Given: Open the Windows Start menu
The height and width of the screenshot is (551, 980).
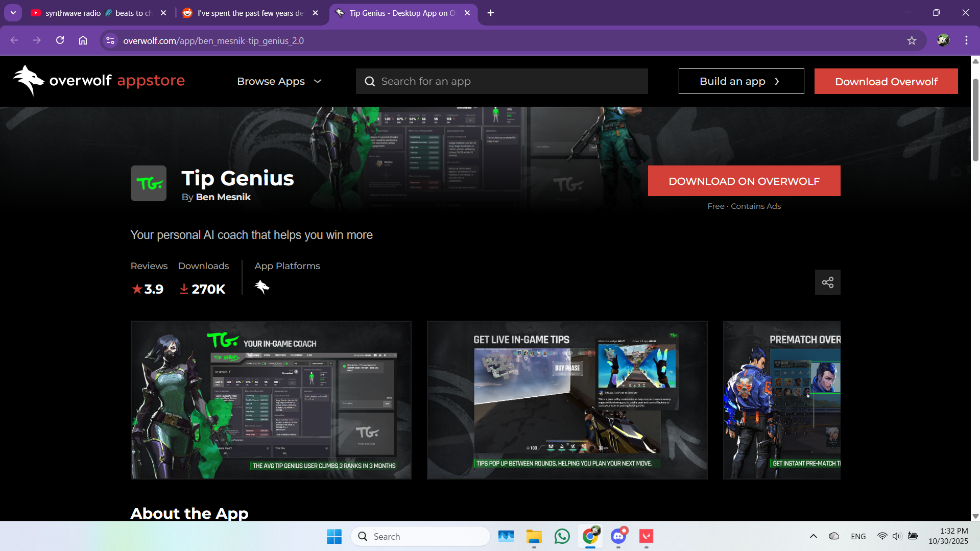Looking at the screenshot, I should [334, 536].
